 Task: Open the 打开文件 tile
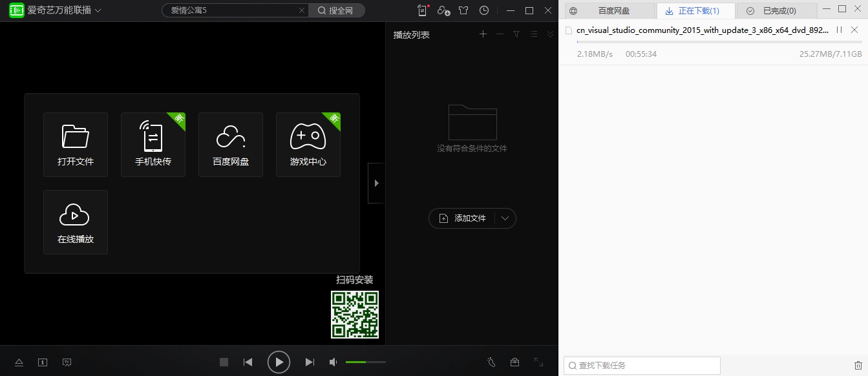coord(76,145)
